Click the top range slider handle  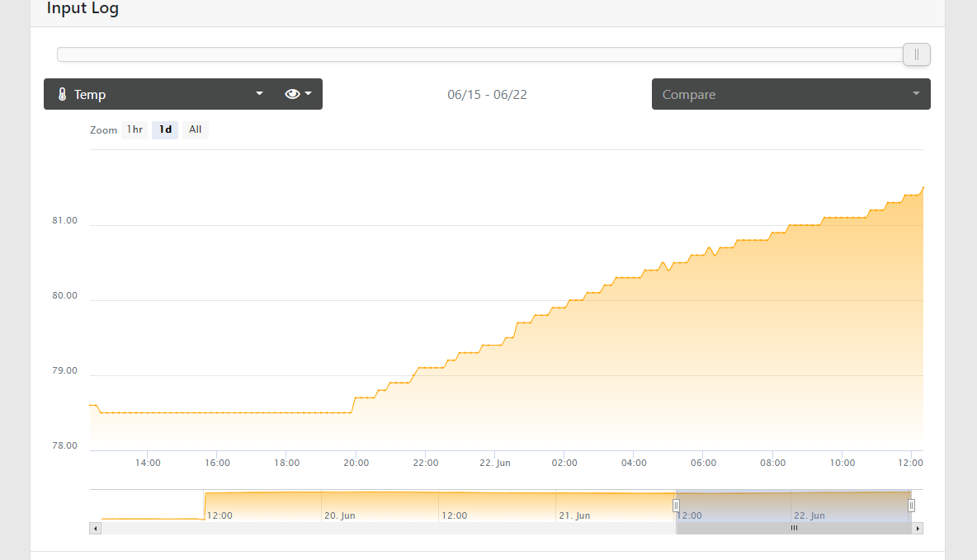coord(916,54)
